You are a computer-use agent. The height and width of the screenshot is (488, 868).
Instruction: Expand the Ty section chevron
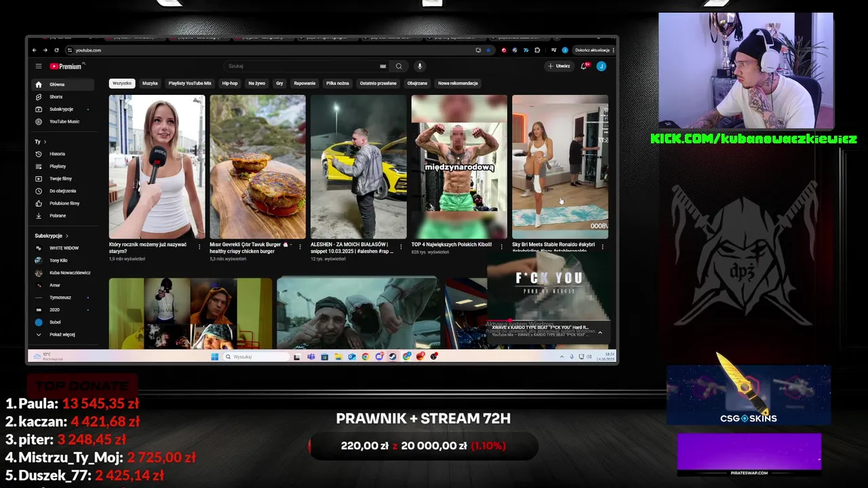pos(45,142)
